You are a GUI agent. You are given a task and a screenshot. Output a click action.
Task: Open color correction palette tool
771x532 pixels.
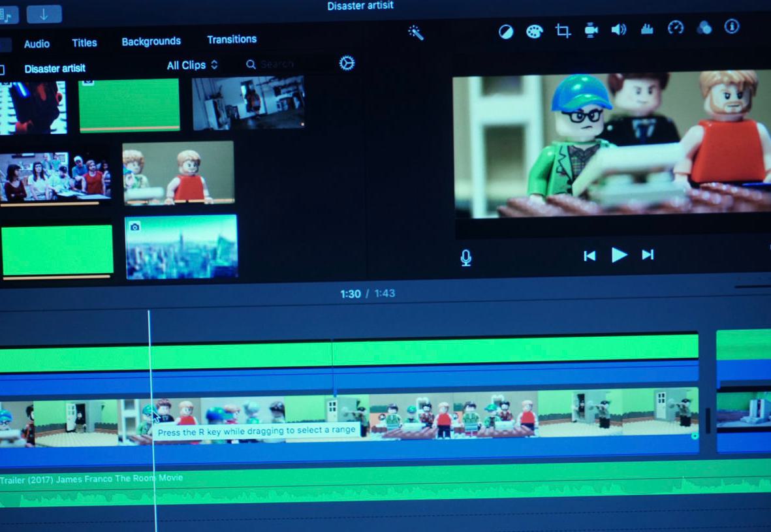pos(535,31)
